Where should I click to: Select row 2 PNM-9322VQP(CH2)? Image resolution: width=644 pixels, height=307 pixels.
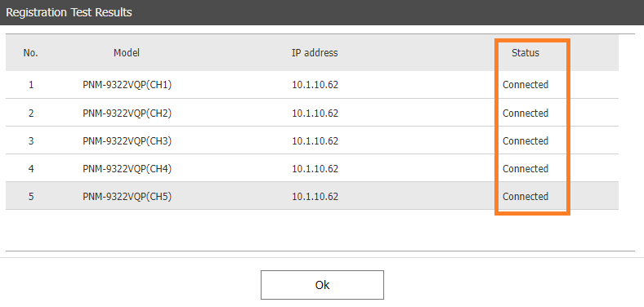pyautogui.click(x=312, y=113)
